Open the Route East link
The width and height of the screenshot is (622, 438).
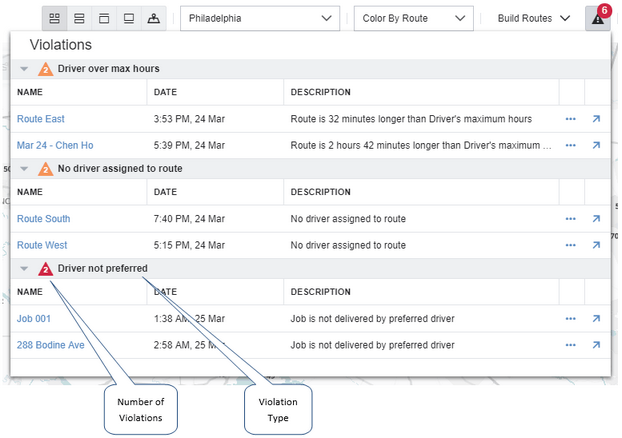coord(41,119)
